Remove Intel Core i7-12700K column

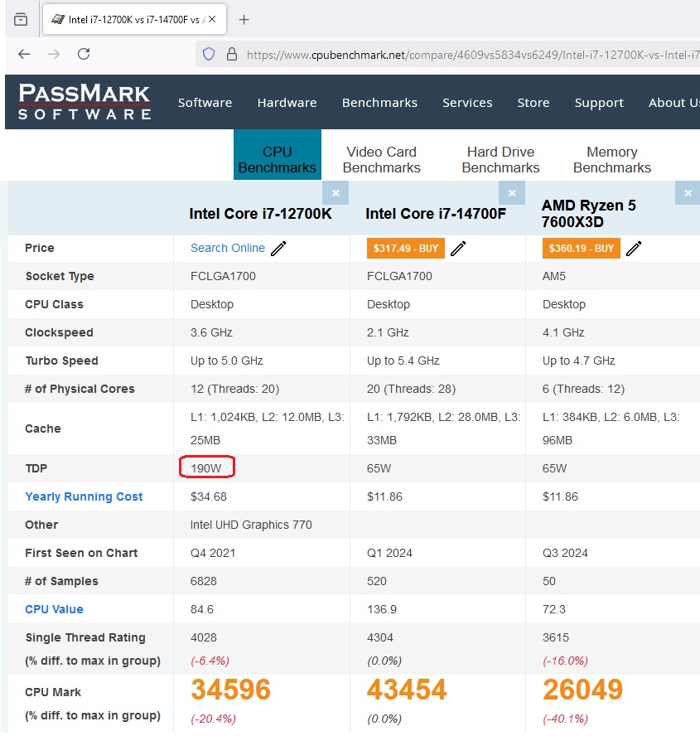(x=336, y=193)
